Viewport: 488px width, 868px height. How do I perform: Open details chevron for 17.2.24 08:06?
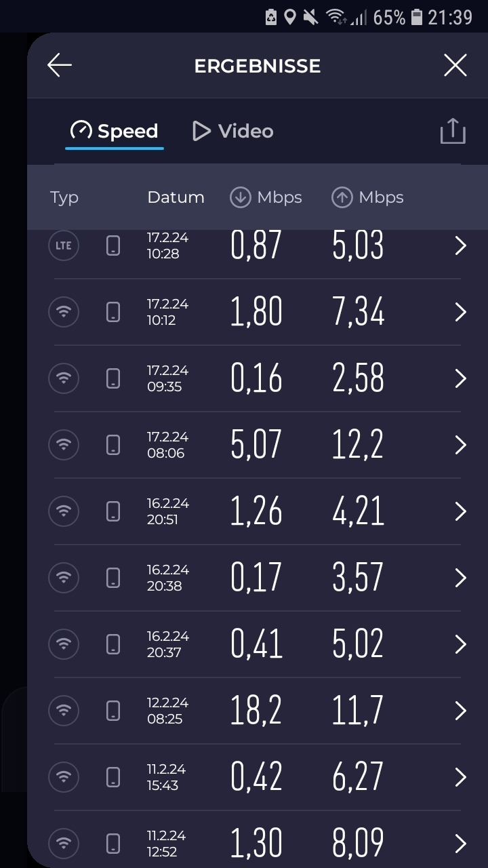click(460, 445)
